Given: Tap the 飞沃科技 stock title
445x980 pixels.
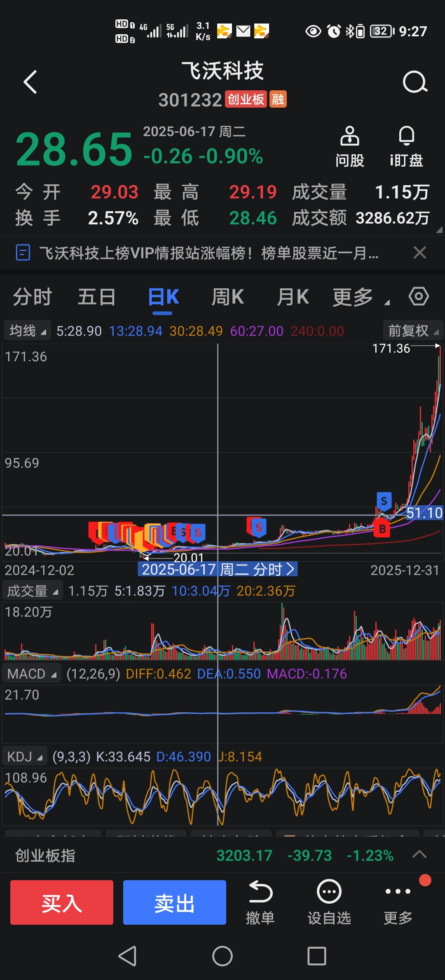Looking at the screenshot, I should [x=222, y=71].
